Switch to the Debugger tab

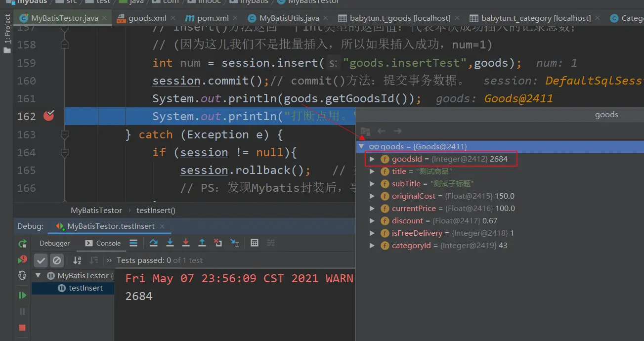pos(54,243)
